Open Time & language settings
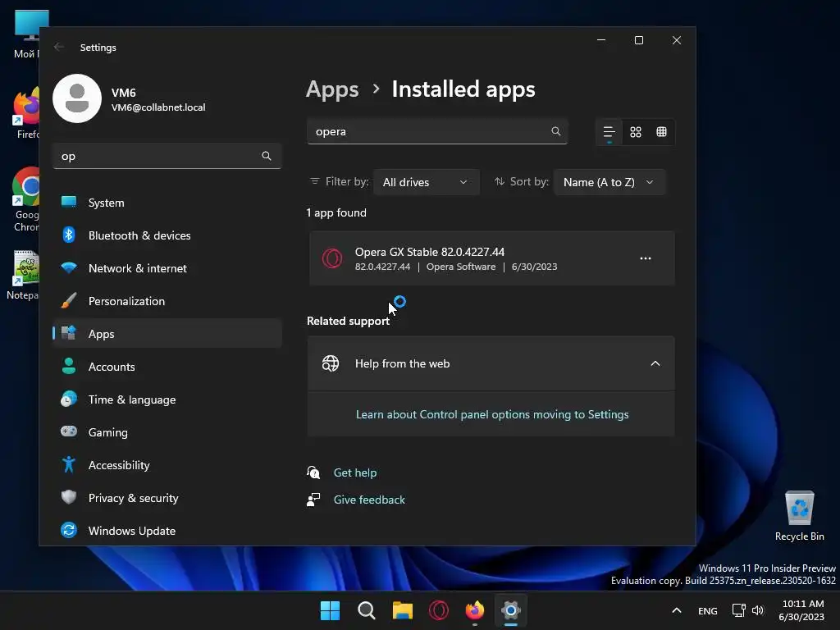This screenshot has width=840, height=630. [167, 399]
